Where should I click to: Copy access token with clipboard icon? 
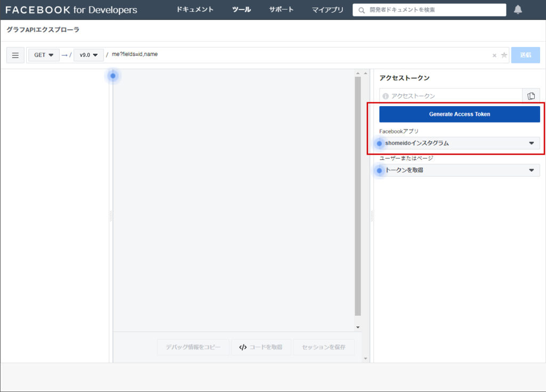pyautogui.click(x=531, y=96)
